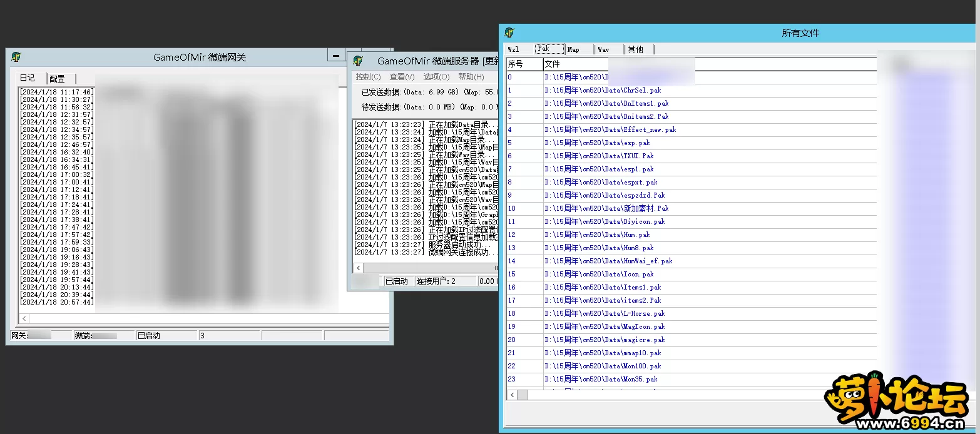Click row number 0 in 序号 column
The image size is (980, 434).
pos(524,78)
